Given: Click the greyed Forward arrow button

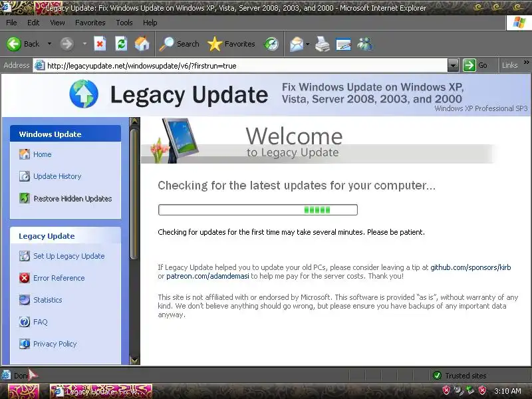Looking at the screenshot, I should click(67, 44).
